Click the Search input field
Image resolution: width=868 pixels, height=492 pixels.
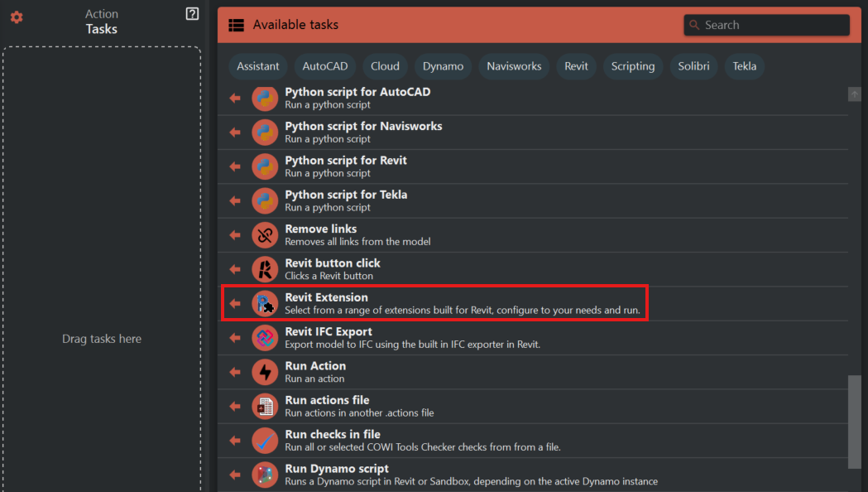pos(774,25)
